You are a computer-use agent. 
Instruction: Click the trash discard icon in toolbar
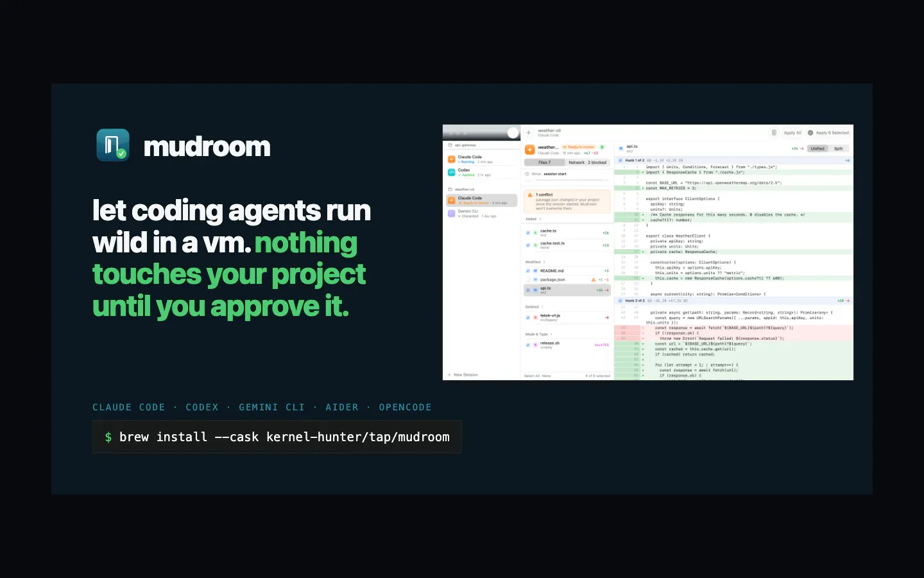pos(774,132)
